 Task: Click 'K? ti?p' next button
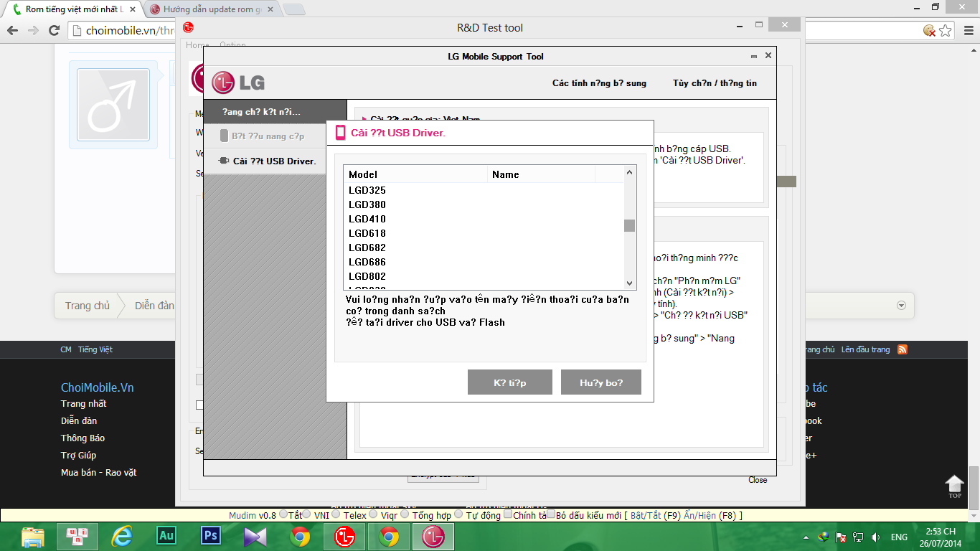510,382
